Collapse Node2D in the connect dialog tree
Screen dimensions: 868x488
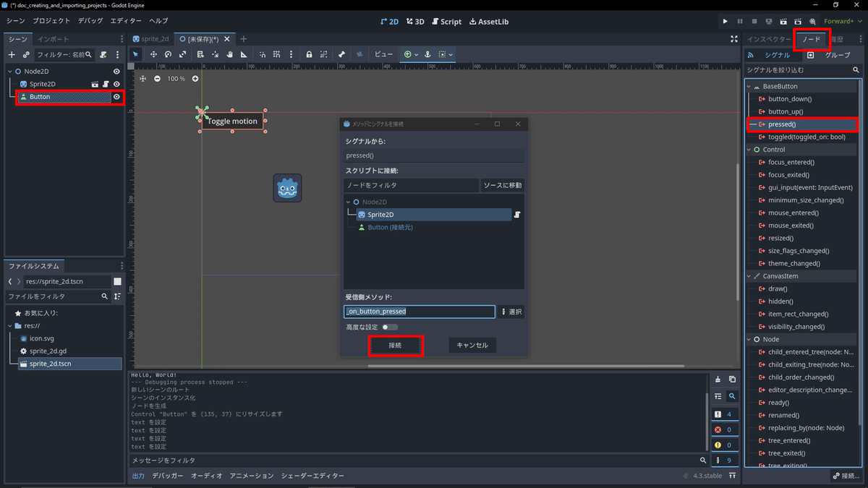pyautogui.click(x=349, y=202)
